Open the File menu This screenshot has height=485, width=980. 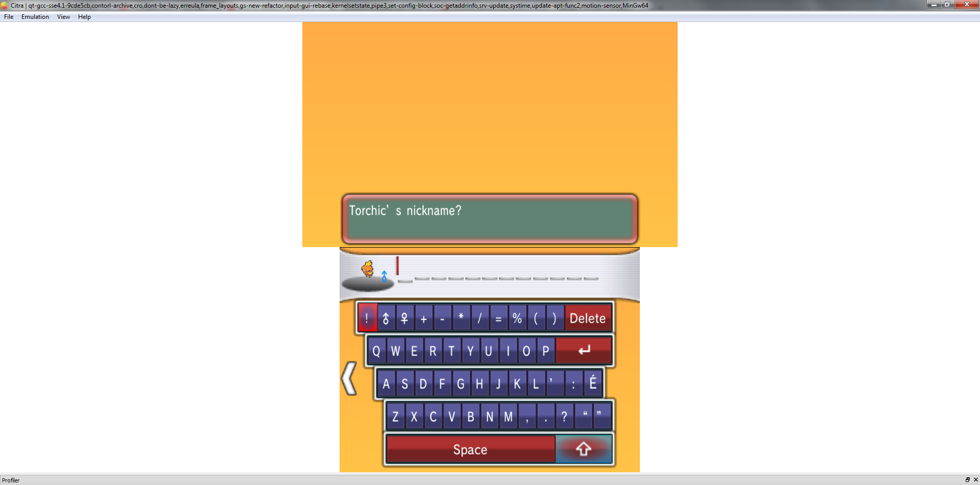9,17
